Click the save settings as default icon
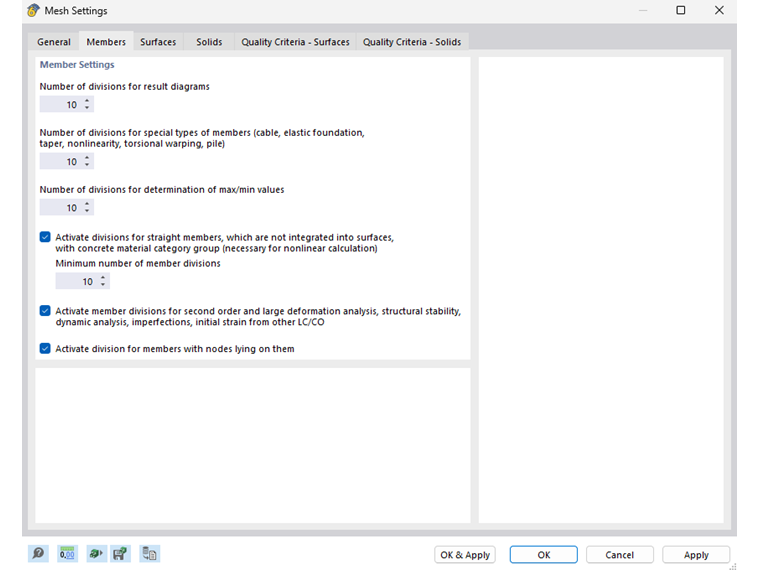Viewport: 760px width, 570px height. 120,554
